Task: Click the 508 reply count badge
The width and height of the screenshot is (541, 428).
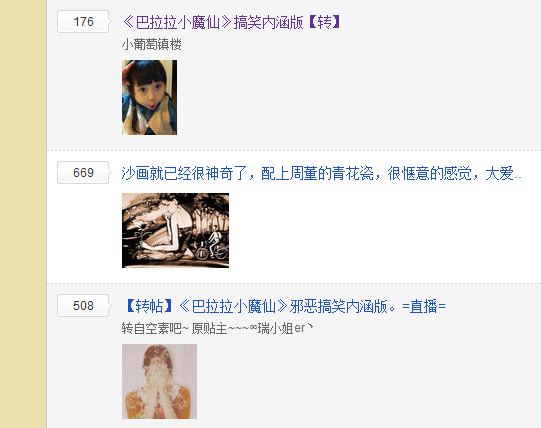Action: pos(83,305)
